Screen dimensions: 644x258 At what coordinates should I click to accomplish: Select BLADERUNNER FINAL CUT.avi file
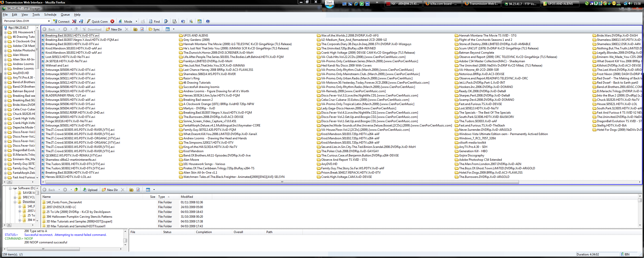coord(65,95)
